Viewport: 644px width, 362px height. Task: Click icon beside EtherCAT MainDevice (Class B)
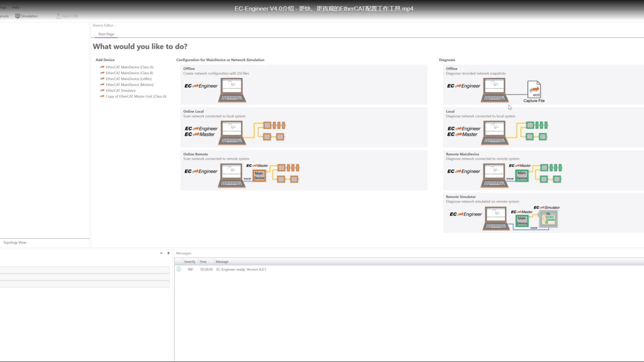click(102, 73)
